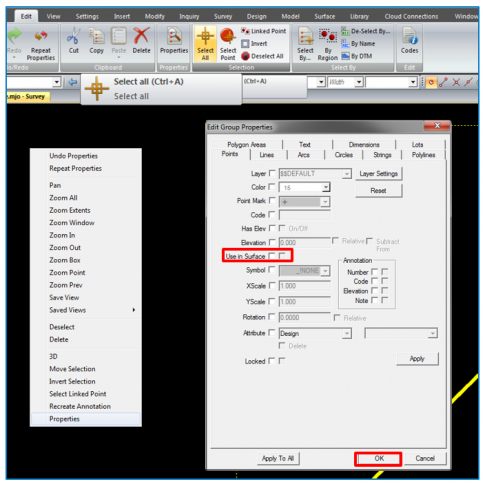
Task: Tick the Has Elev enable checkbox
Action: click(272, 228)
